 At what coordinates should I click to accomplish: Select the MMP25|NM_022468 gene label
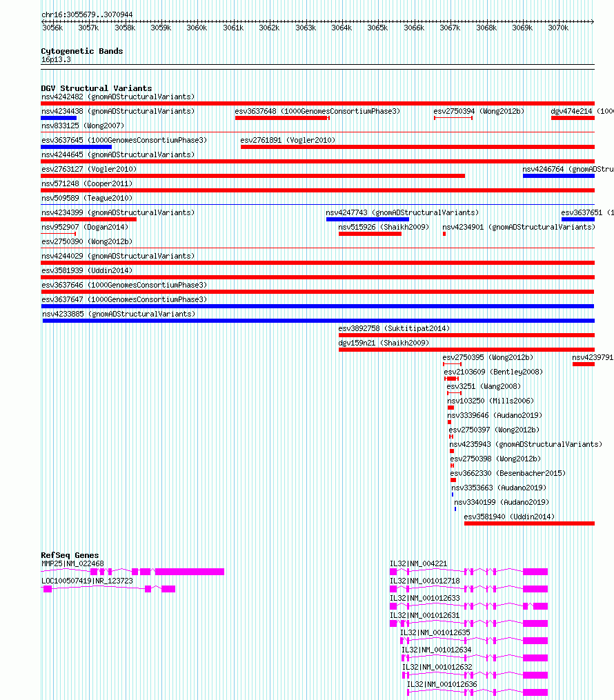pyautogui.click(x=72, y=564)
